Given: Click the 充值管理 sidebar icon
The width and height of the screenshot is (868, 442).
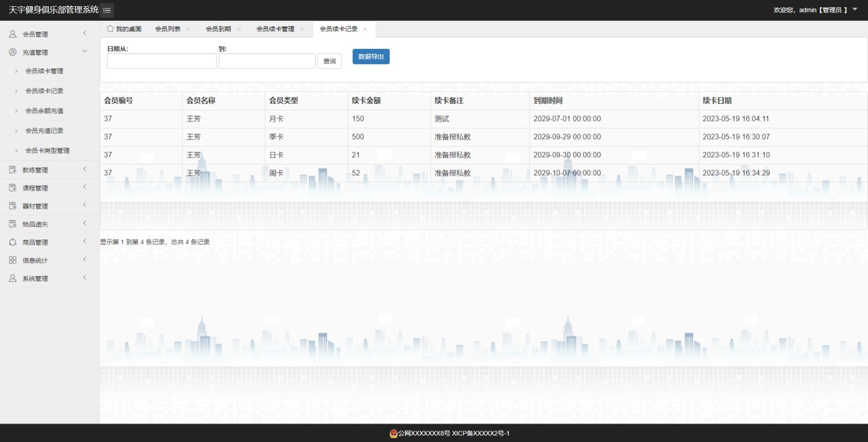Looking at the screenshot, I should (x=13, y=52).
